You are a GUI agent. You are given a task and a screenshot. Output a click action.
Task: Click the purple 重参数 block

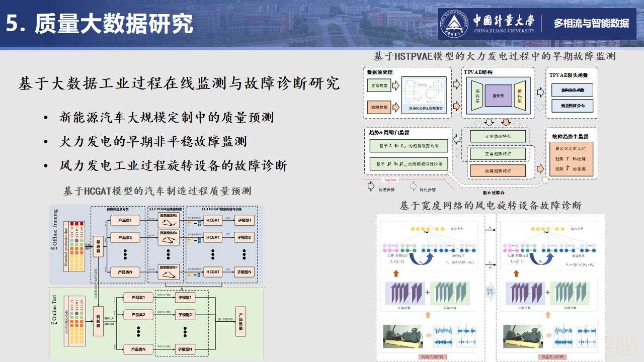tap(498, 96)
